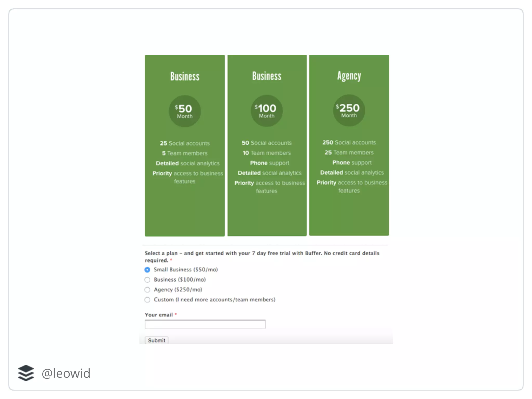Click "5 Team members" feature line

coord(185,153)
